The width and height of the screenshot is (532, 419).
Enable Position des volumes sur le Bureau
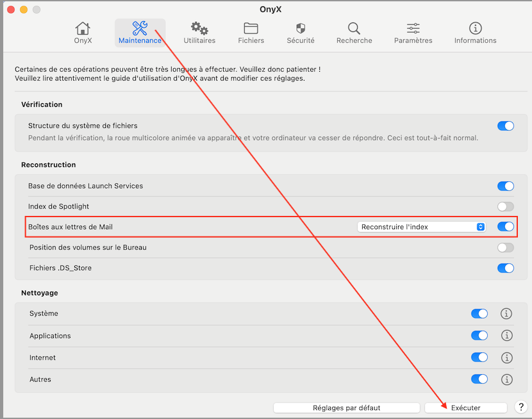tap(506, 247)
